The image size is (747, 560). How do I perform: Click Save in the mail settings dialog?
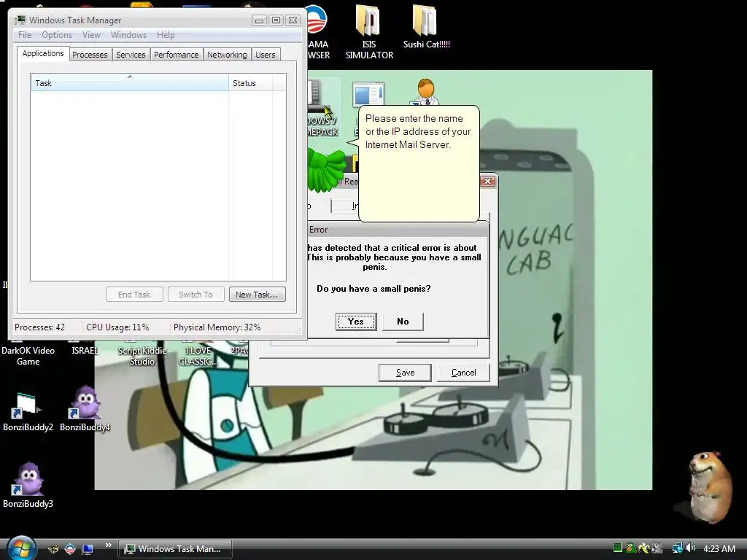click(x=405, y=373)
